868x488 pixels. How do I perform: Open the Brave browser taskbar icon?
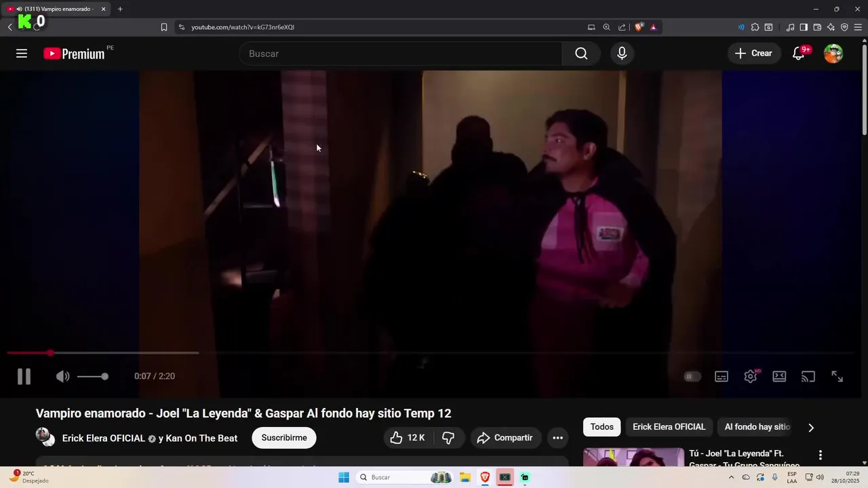pos(485,477)
